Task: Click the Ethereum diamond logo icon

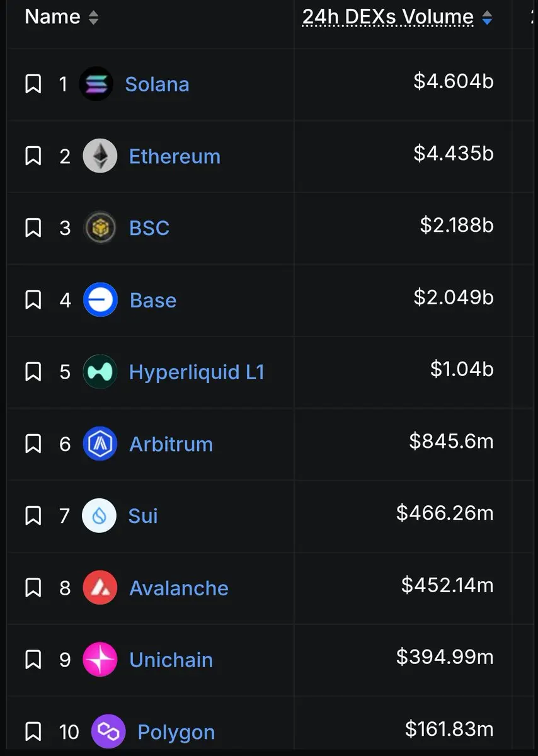Action: point(100,156)
